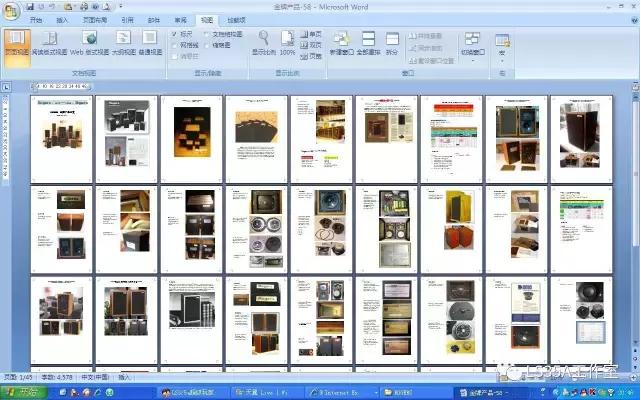The image size is (640, 400).
Task: Click the language 中文(中国) in status bar
Action: pyautogui.click(x=96, y=377)
